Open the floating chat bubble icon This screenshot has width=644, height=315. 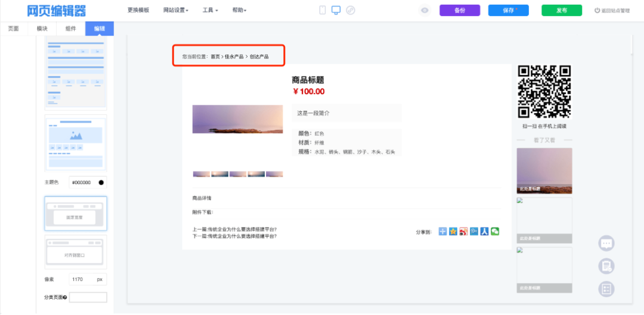click(606, 243)
